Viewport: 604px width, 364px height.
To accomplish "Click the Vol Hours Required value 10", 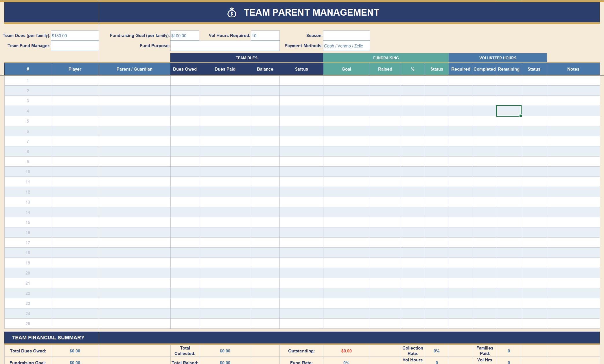I will pos(265,36).
